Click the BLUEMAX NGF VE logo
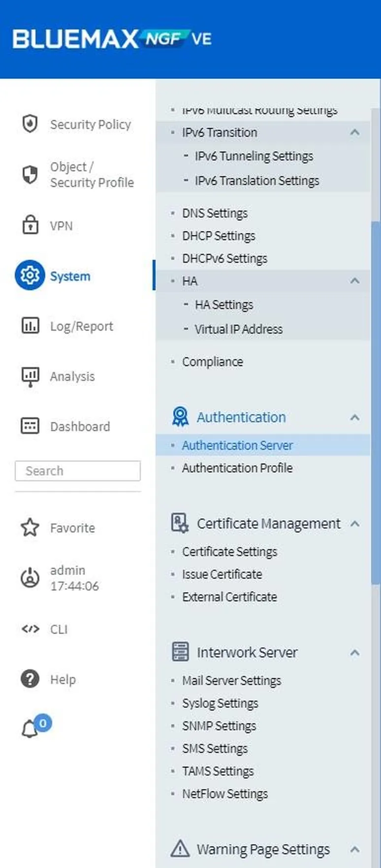 (113, 38)
